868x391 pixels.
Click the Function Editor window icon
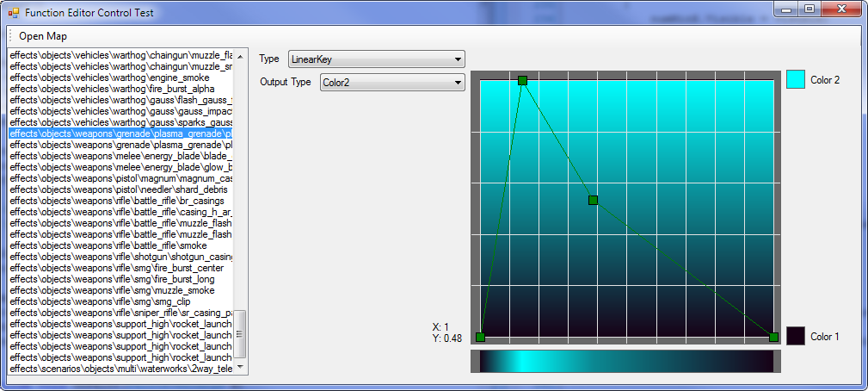14,11
